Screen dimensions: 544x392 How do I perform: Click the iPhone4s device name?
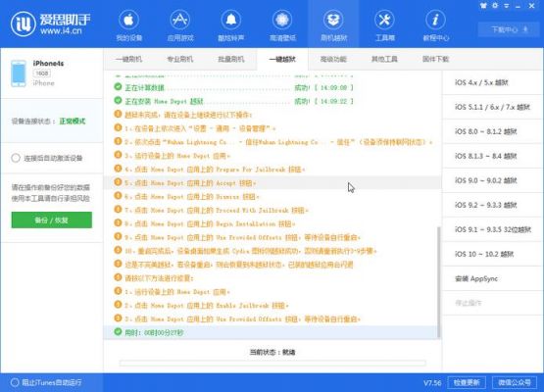(x=49, y=64)
